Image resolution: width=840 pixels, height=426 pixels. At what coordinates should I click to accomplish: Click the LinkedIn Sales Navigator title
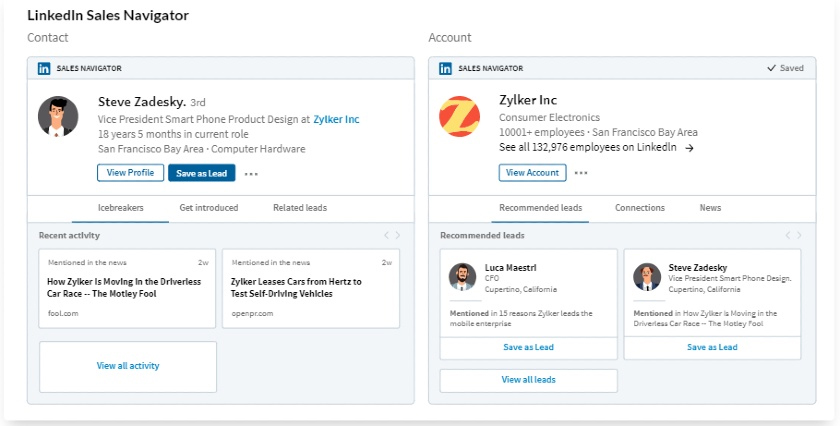point(108,16)
